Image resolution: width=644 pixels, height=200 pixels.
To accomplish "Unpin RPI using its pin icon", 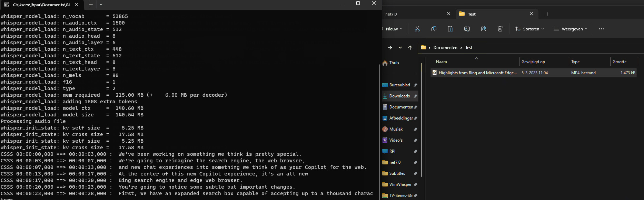I will 415,151.
